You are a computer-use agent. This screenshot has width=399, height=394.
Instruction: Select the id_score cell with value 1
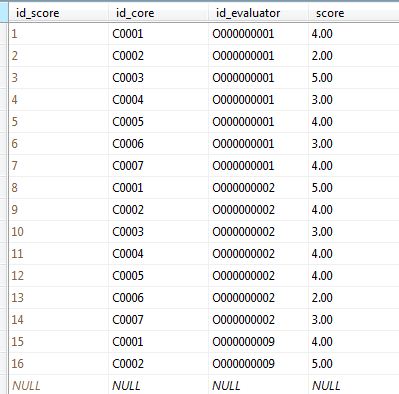(x=58, y=34)
